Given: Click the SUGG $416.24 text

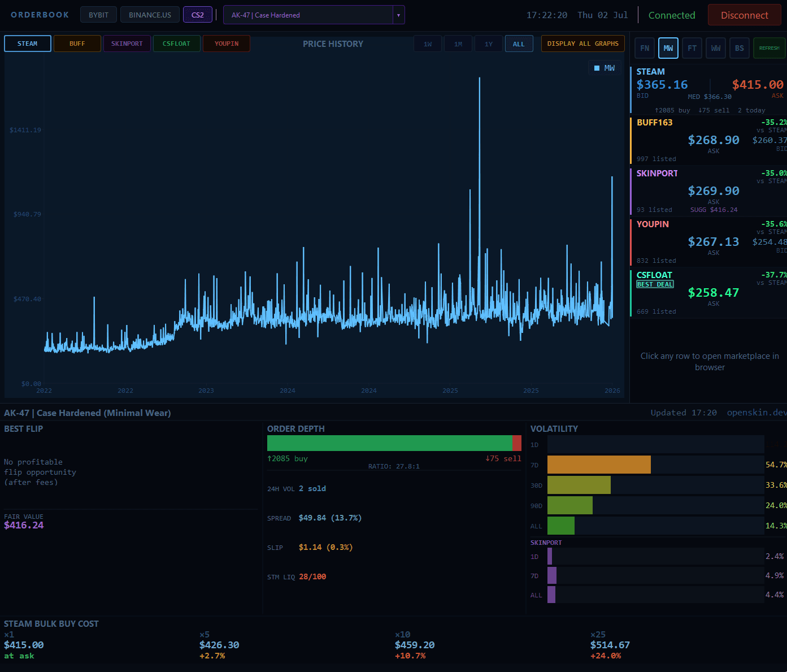Looking at the screenshot, I should 714,210.
